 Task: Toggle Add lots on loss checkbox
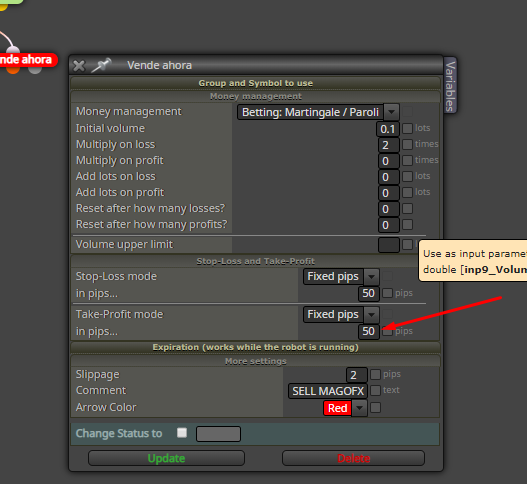point(407,176)
